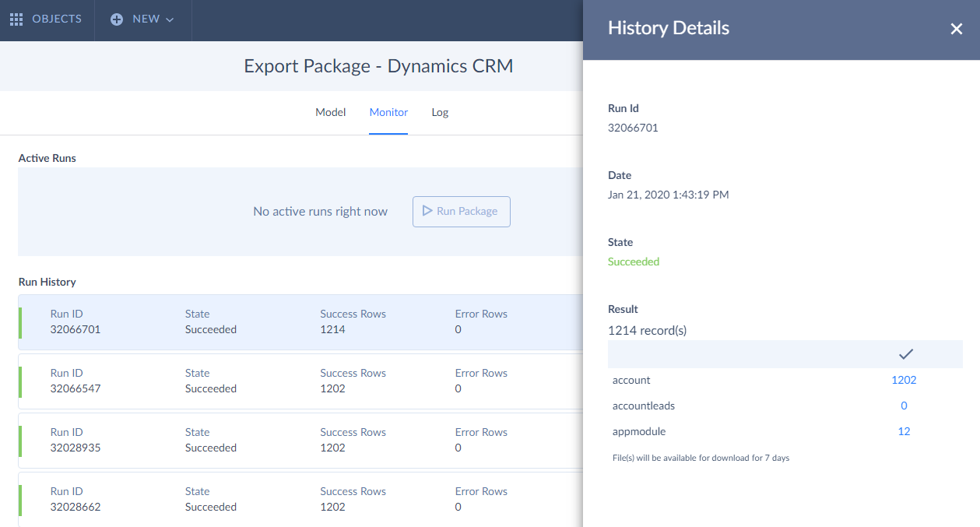Open the appmodule result link 12
Image resolution: width=980 pixels, height=527 pixels.
(x=904, y=431)
